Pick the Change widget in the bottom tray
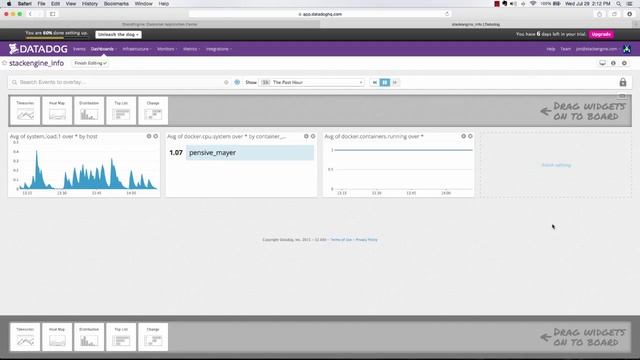The height and width of the screenshot is (360, 640). pyautogui.click(x=153, y=337)
